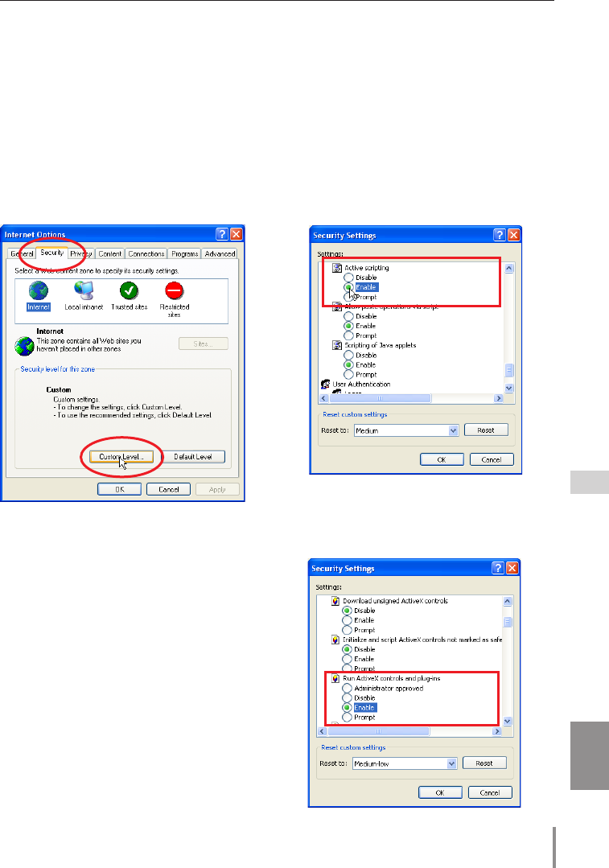The height and width of the screenshot is (868, 609).
Task: Click the help icon in Internet Options
Action: pyautogui.click(x=222, y=234)
